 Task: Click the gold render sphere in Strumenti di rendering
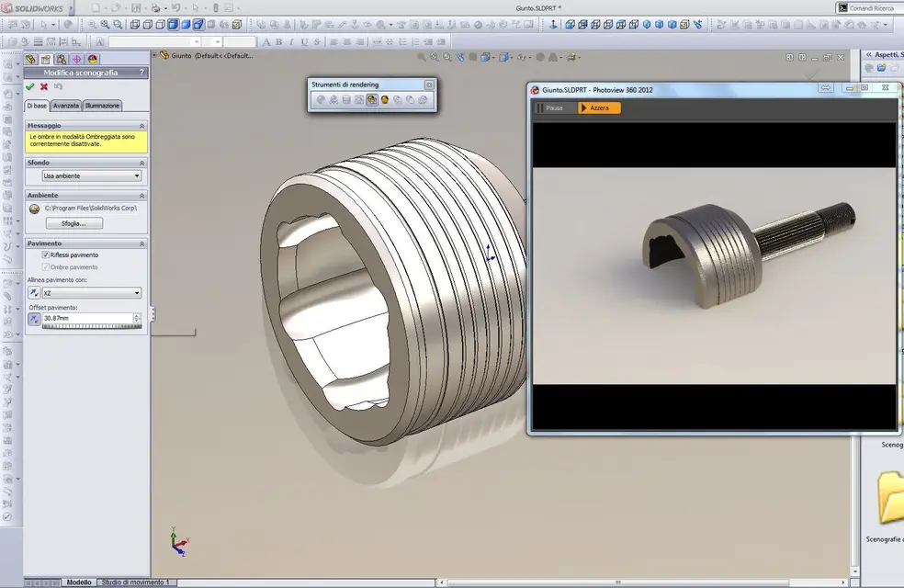pos(385,100)
